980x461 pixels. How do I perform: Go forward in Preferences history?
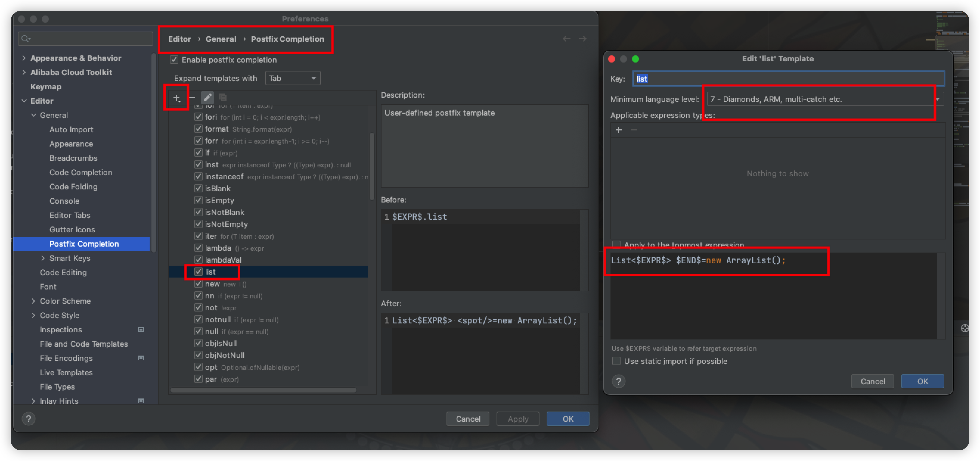(x=582, y=39)
